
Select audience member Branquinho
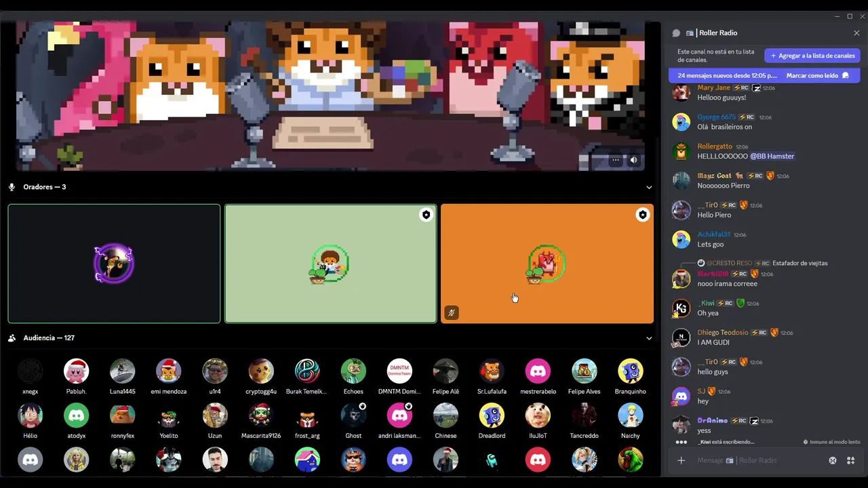(631, 377)
